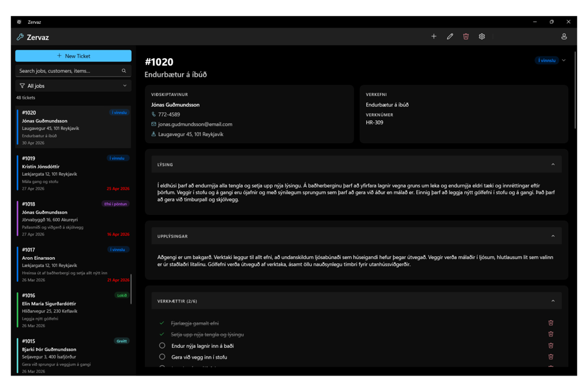Screen dimensions: 588x392
Task: Click email jonas.gudmundsson@email.com
Action: (x=195, y=124)
